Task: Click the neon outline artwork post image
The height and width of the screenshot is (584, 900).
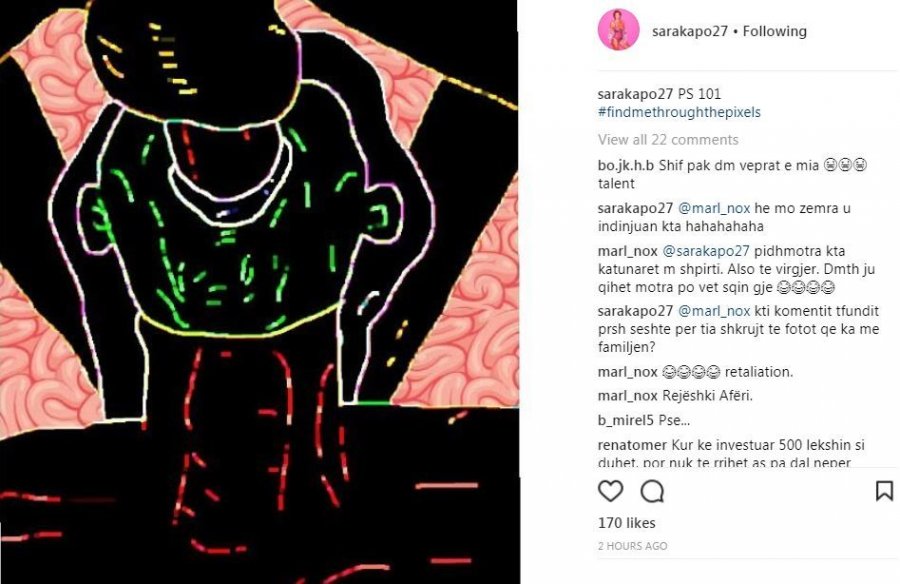Action: click(x=259, y=292)
